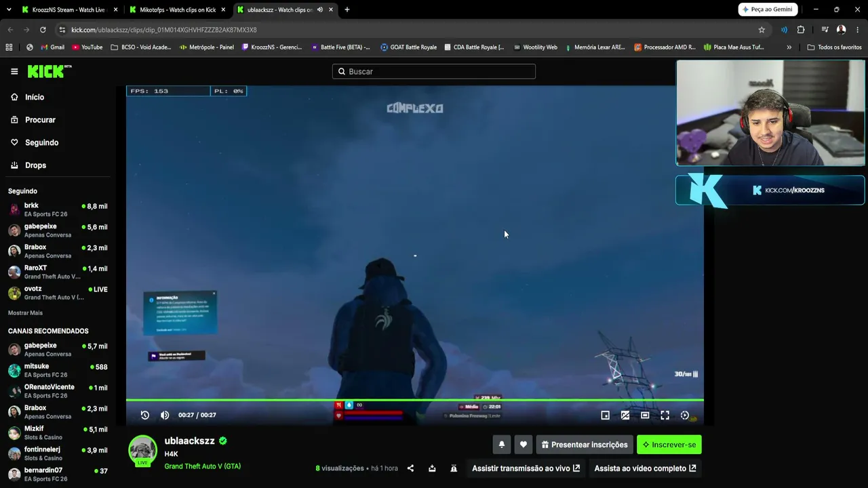The image size is (868, 488).
Task: Open RaroXT channel in sidebar
Action: point(57,272)
